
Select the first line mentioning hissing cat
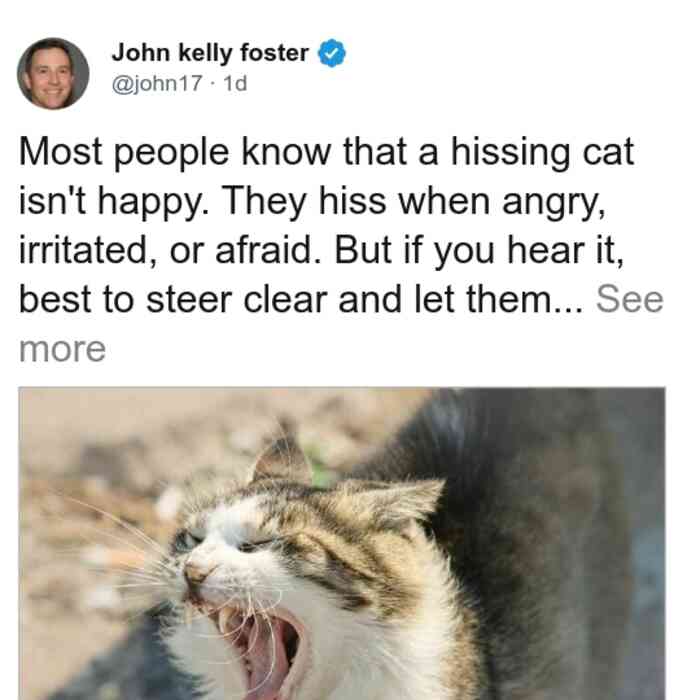pos(326,152)
